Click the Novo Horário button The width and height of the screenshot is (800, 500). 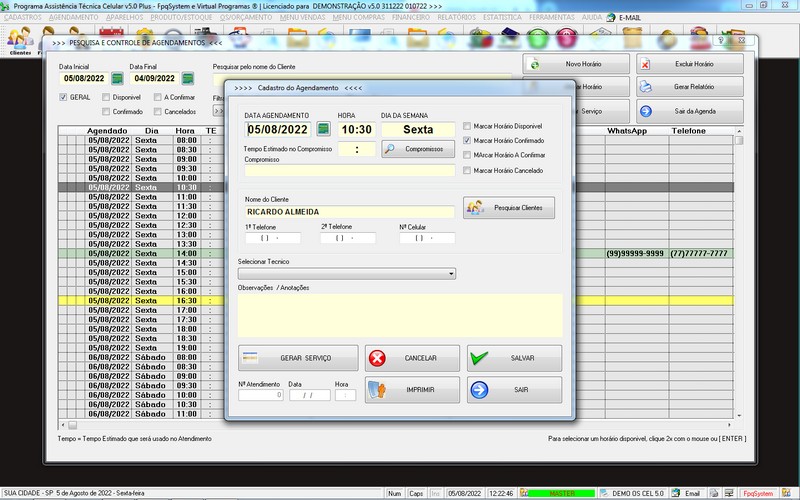(x=576, y=64)
